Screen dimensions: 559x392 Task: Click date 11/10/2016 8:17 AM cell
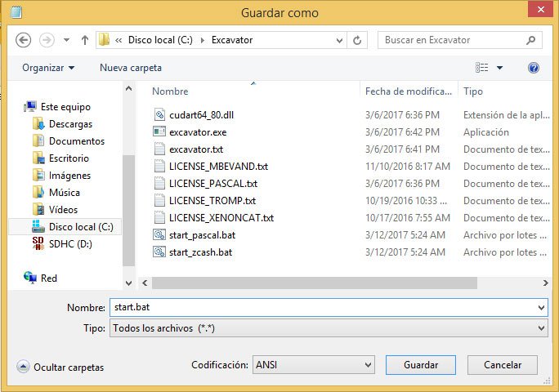[408, 167]
